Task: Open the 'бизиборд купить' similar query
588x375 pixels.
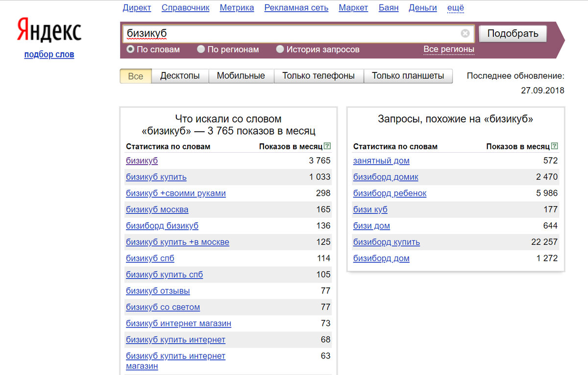Action: (387, 242)
